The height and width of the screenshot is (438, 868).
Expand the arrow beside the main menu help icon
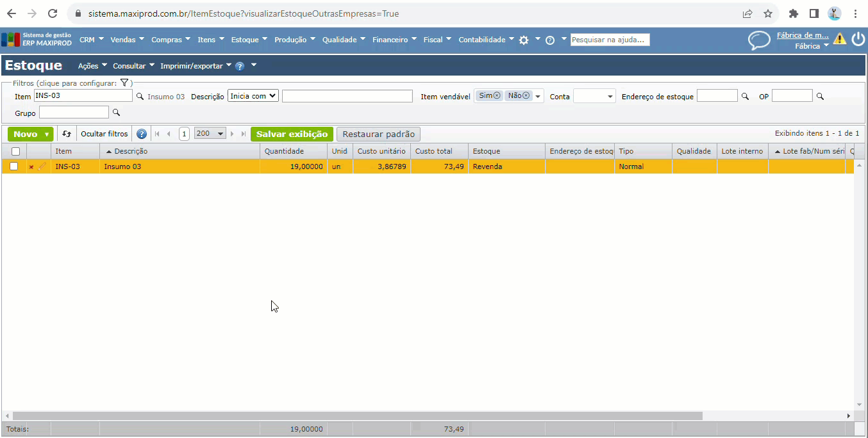coord(564,38)
